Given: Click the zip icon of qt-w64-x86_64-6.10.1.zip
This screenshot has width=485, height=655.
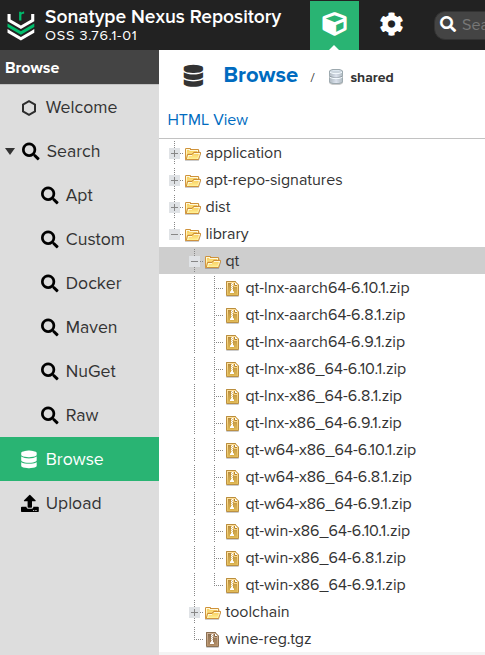Looking at the screenshot, I should point(232,451).
